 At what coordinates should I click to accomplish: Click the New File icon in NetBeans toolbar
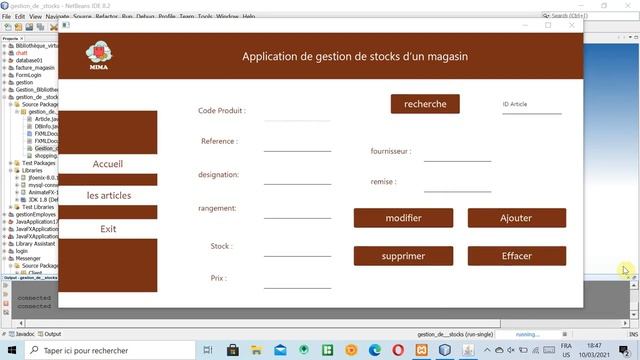point(8,27)
